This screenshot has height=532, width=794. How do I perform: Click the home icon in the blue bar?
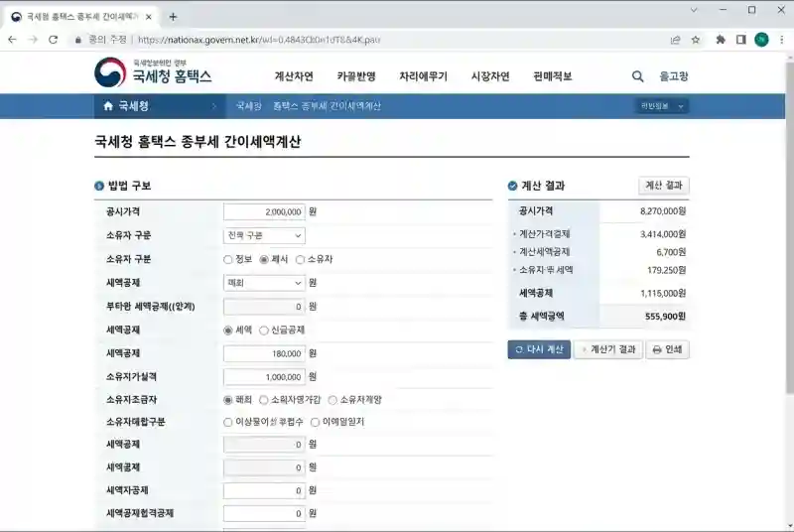(108, 106)
